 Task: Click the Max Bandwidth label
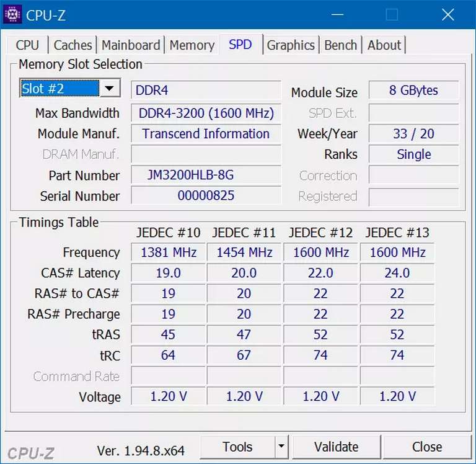[77, 114]
